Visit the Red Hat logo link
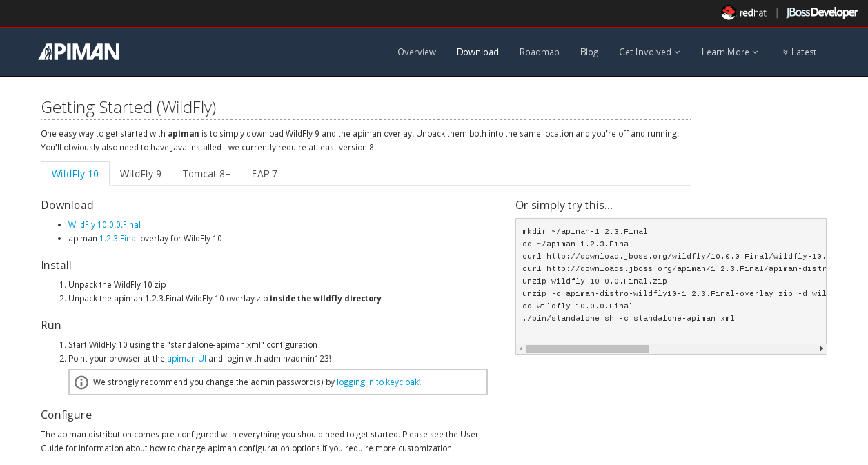868x465 pixels. click(x=744, y=12)
